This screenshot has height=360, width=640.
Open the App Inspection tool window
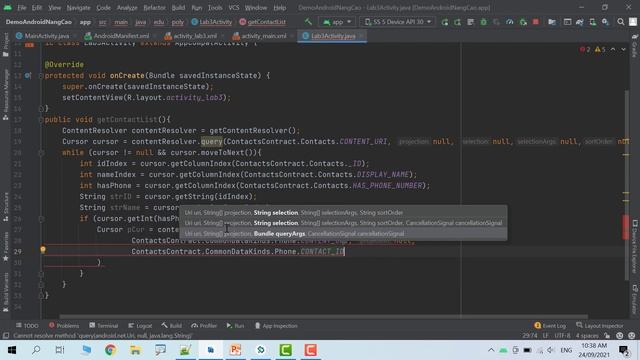click(x=276, y=326)
